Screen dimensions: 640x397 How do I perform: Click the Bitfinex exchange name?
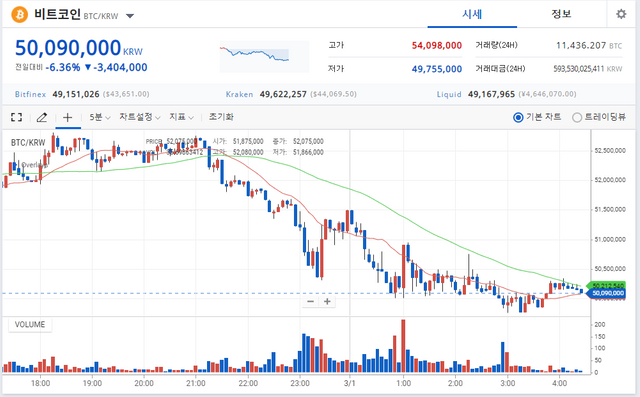coord(30,94)
